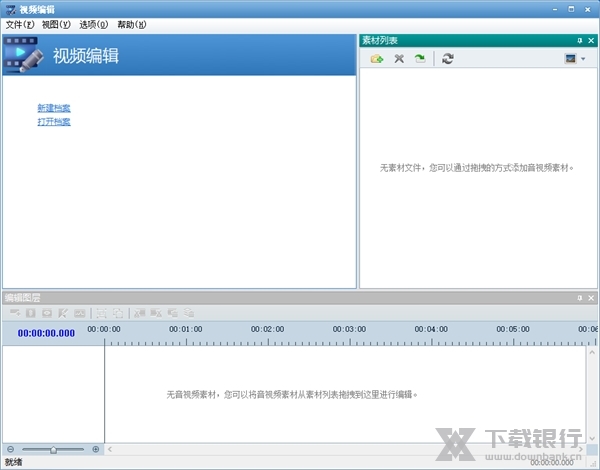Screen dimensions: 600x470
Task: Click the cut/split pencil icon in 编辑图层 toolbar
Action: pos(63,313)
